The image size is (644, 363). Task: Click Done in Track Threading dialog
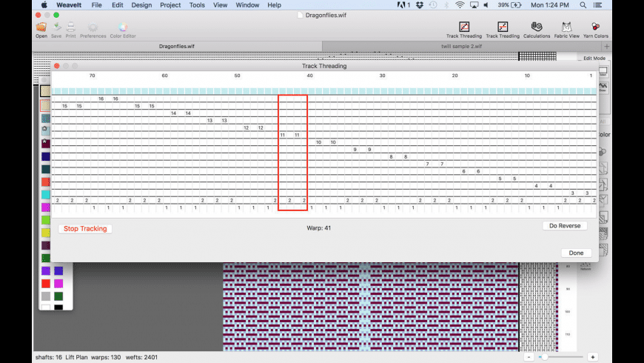(x=576, y=253)
